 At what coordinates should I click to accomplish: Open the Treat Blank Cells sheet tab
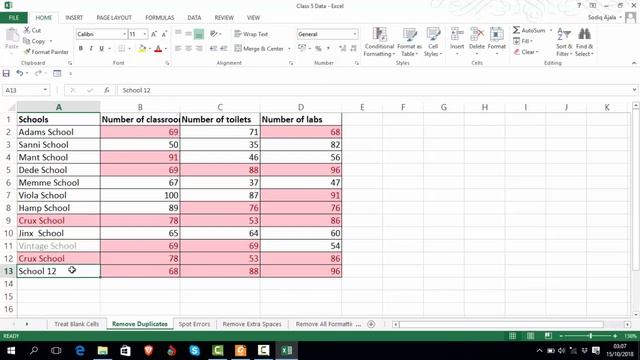point(76,324)
